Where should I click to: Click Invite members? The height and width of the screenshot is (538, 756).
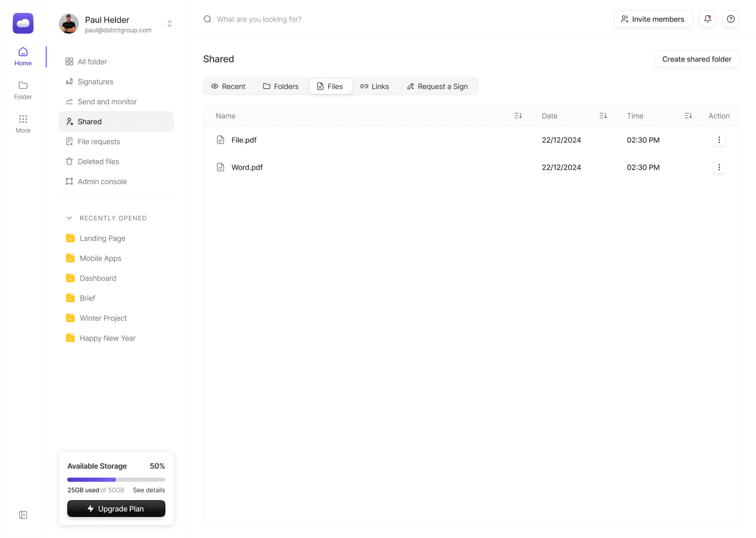point(653,19)
